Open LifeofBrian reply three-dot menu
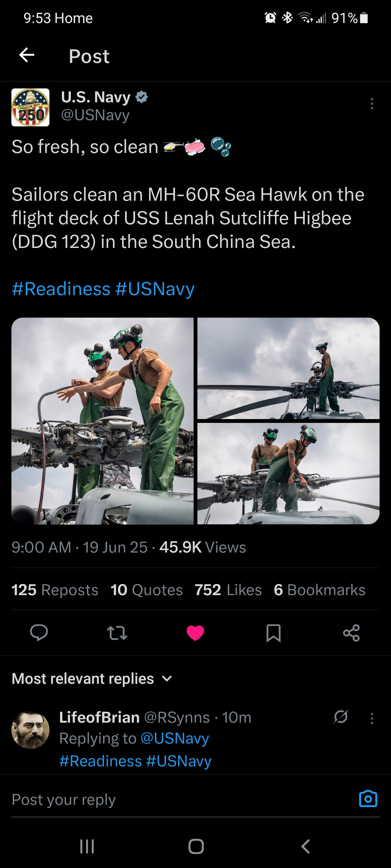This screenshot has width=391, height=868. pyautogui.click(x=372, y=718)
